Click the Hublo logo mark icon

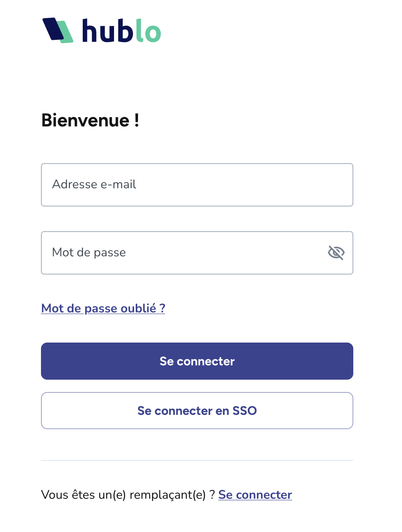(x=58, y=30)
